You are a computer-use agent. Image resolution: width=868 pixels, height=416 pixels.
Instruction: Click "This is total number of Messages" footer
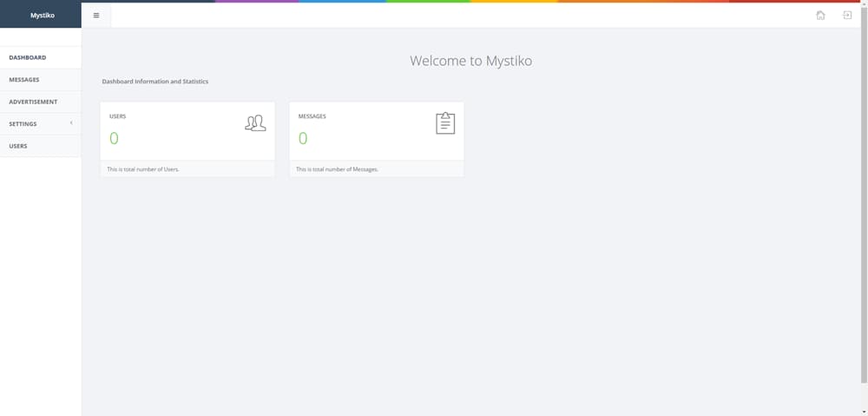coord(337,169)
